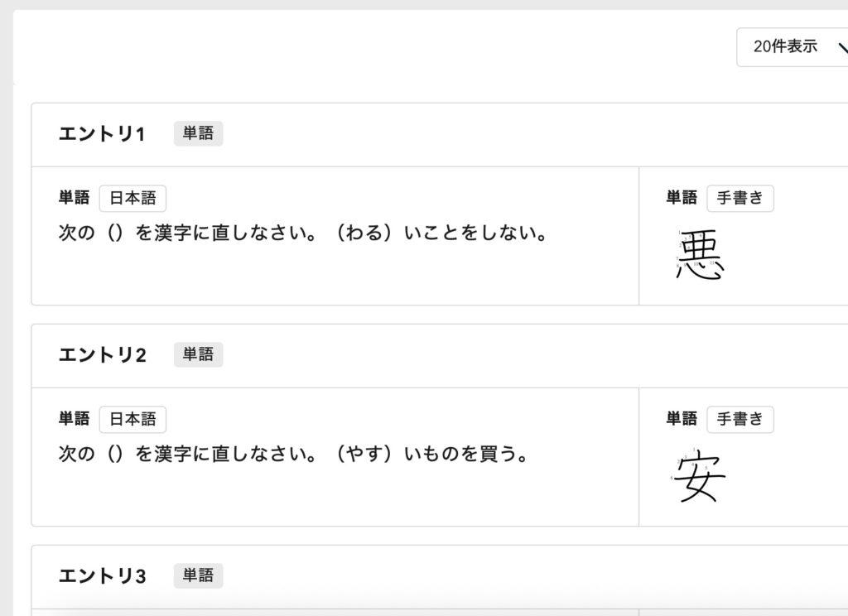Open the handwritten 安 kanji image

point(700,477)
